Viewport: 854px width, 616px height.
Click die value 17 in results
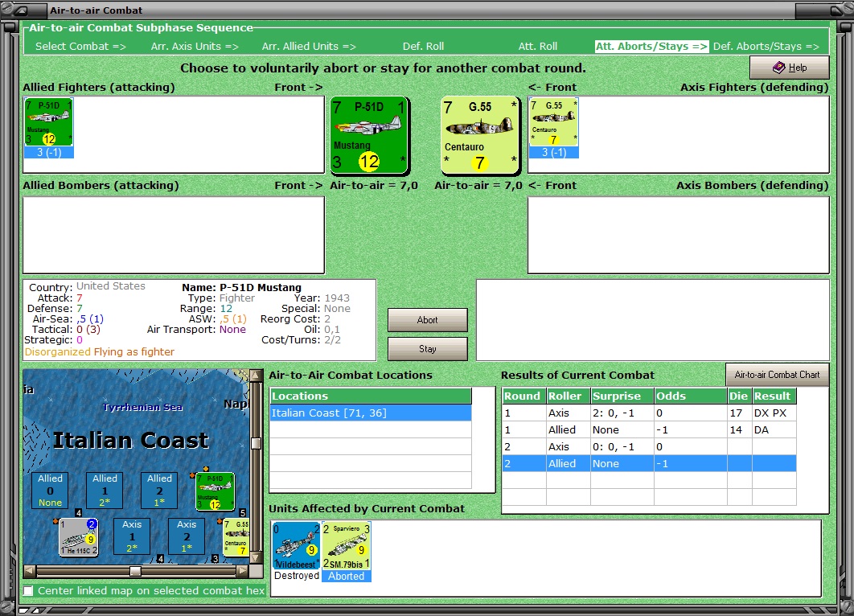(740, 413)
